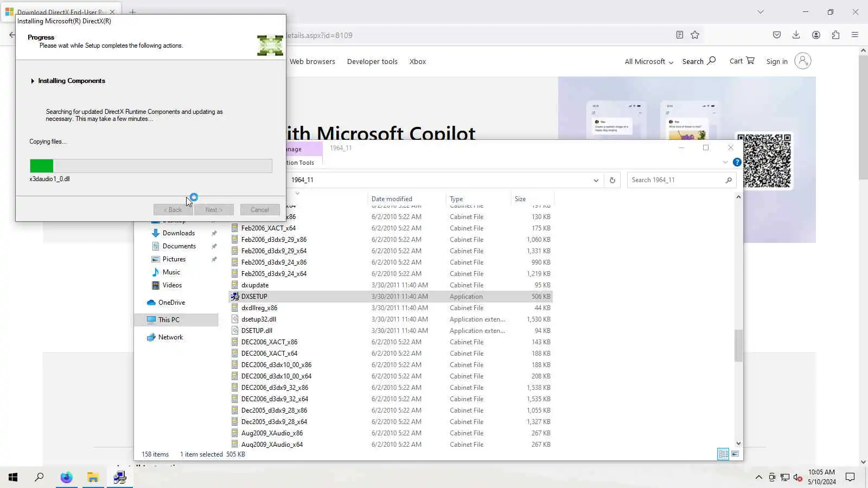Switch to large icons view layout

click(x=735, y=454)
